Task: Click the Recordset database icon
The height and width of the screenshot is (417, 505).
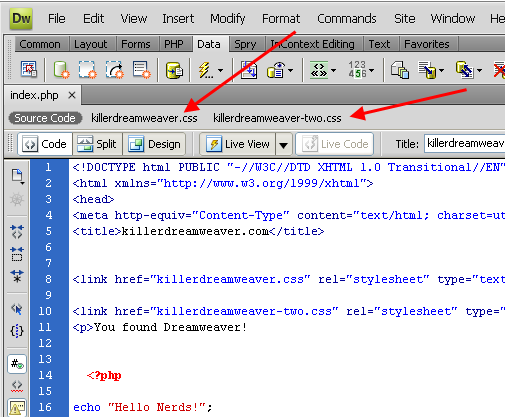Action: click(174, 71)
